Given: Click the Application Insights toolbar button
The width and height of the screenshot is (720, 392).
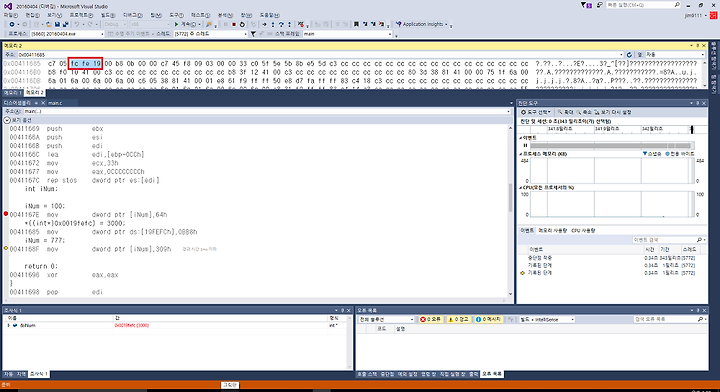Looking at the screenshot, I should click(422, 24).
